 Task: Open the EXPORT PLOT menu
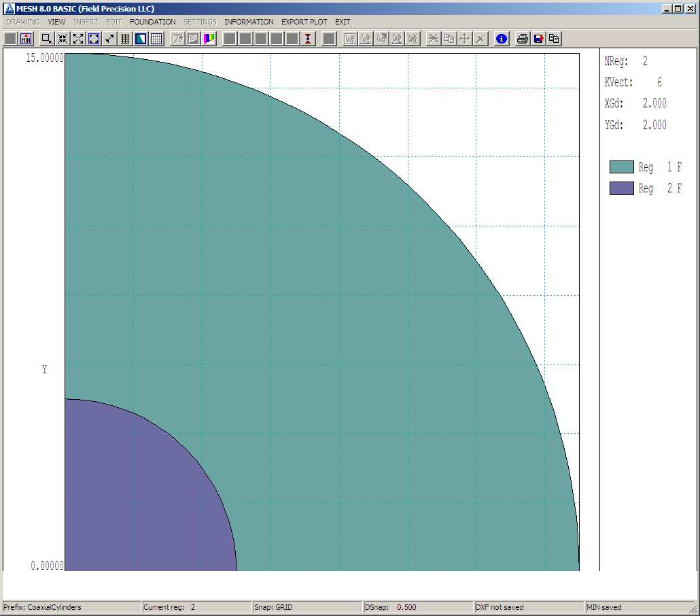point(304,21)
